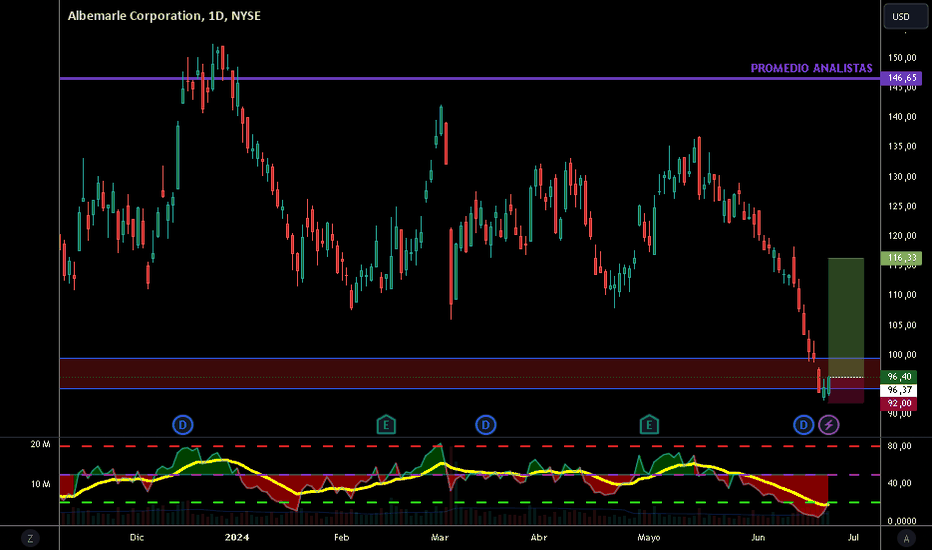Click the 20 M volume axis label
932x550 pixels.
(x=40, y=444)
